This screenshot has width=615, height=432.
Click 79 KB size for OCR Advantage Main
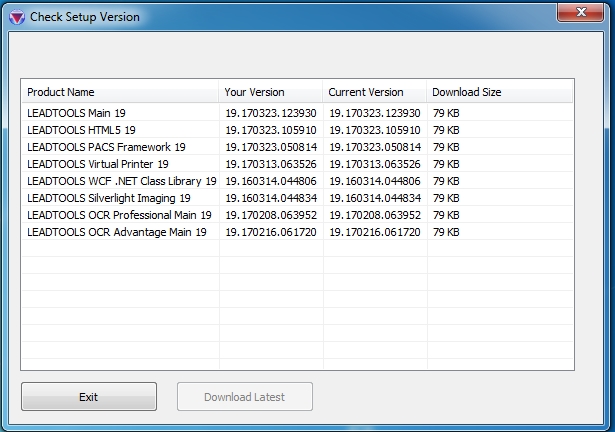(446, 232)
